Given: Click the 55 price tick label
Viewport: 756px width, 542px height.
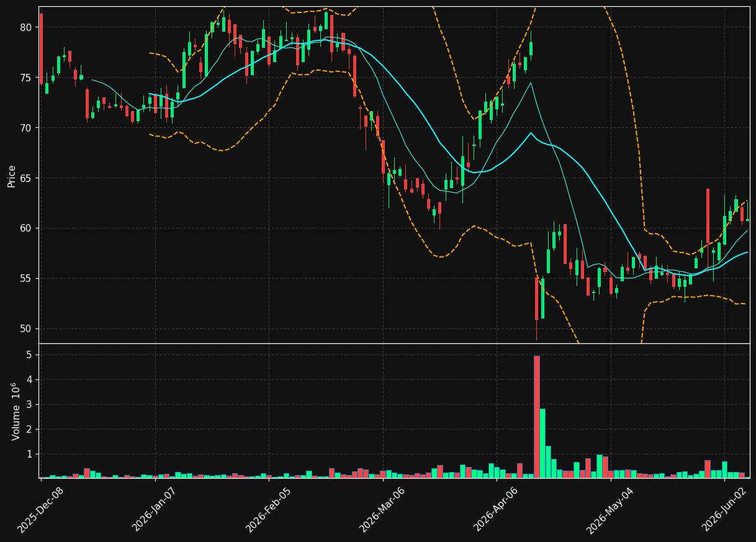Looking at the screenshot, I should pyautogui.click(x=26, y=279).
